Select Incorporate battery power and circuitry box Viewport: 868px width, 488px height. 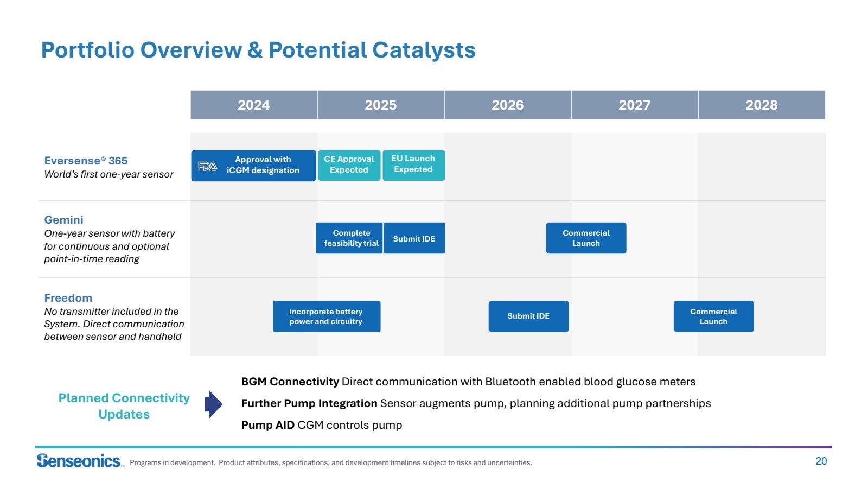(326, 316)
